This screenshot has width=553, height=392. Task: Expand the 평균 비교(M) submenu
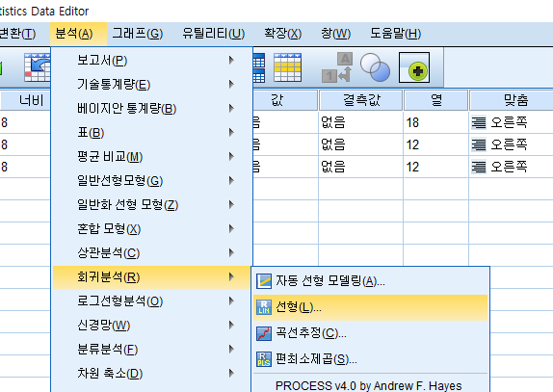[x=151, y=157]
